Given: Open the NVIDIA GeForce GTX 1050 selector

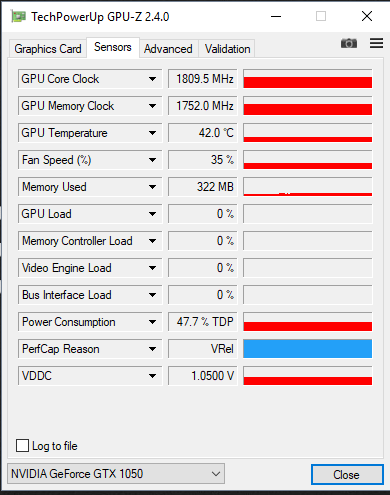Looking at the screenshot, I should tap(116, 473).
